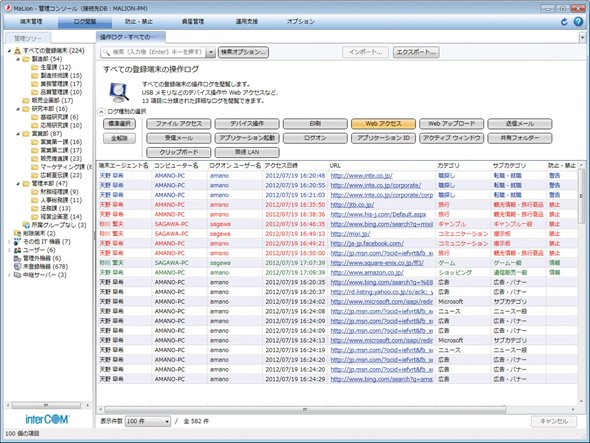Click the folder icon beside 生産課 (12)
This screenshot has width=590, height=443.
(x=35, y=67)
